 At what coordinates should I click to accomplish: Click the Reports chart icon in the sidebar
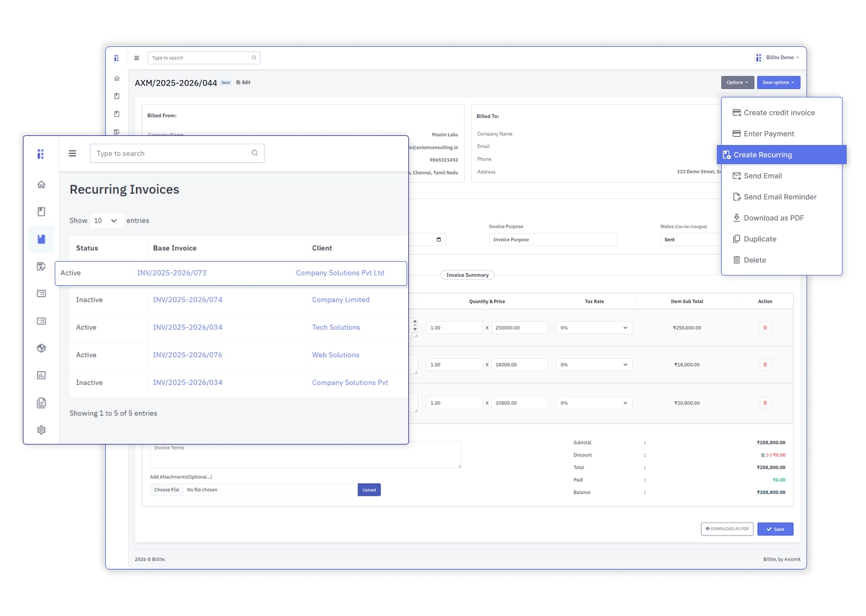(x=41, y=375)
